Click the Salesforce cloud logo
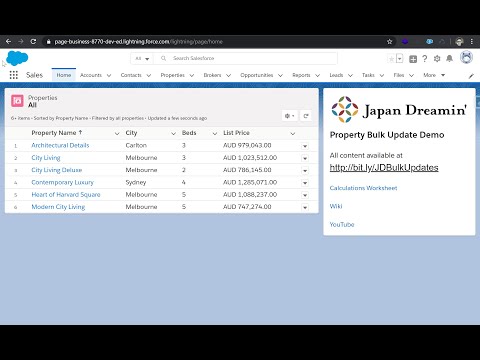 pyautogui.click(x=17, y=58)
